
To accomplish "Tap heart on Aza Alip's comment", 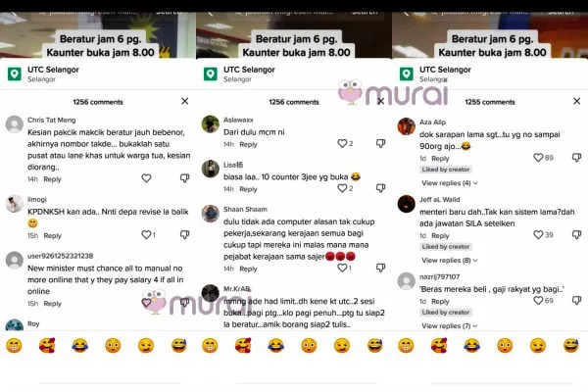I will point(538,158).
